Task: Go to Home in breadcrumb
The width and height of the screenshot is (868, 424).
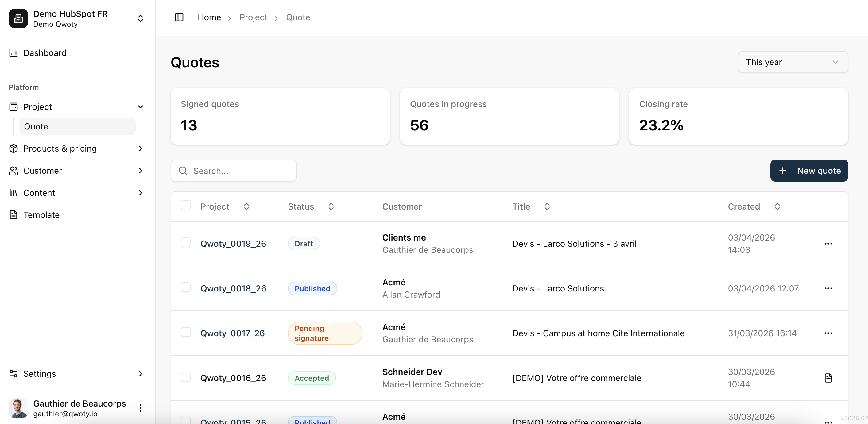Action: (x=209, y=17)
